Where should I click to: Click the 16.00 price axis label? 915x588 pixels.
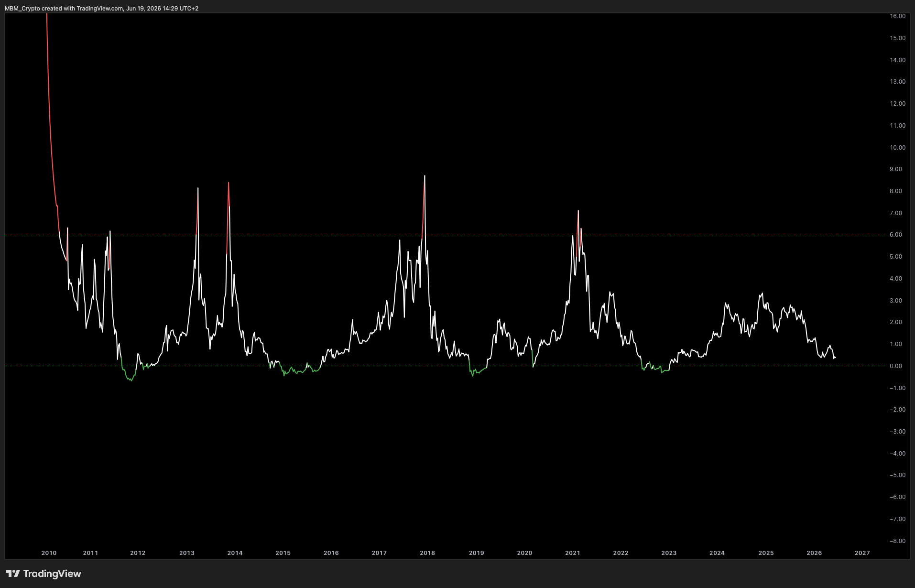(897, 16)
